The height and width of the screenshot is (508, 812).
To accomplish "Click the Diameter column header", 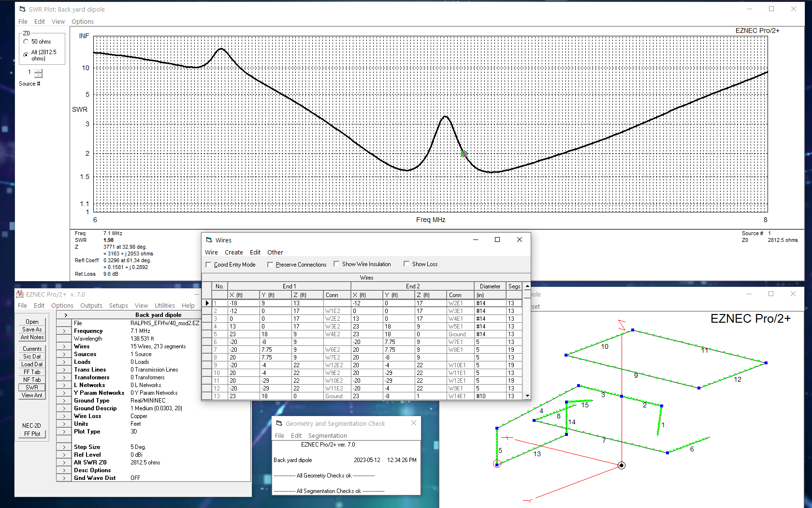I will 490,286.
